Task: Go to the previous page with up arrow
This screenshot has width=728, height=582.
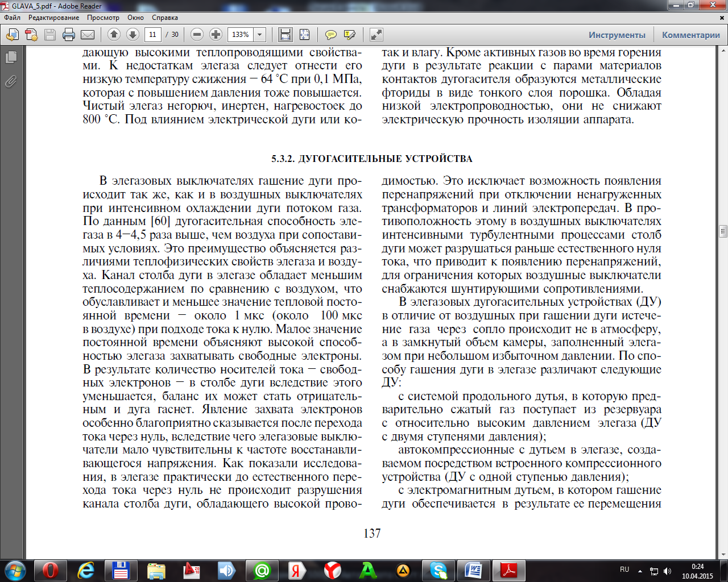Action: (114, 35)
